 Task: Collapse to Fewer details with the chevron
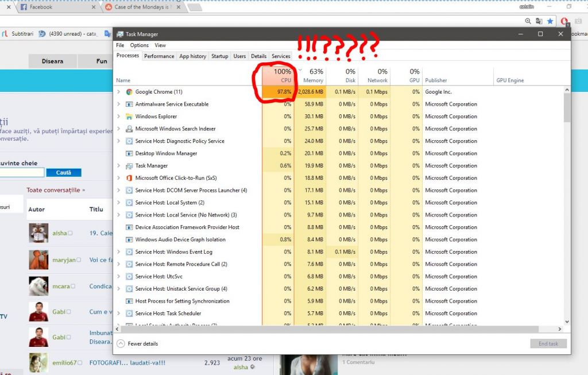[x=121, y=343]
